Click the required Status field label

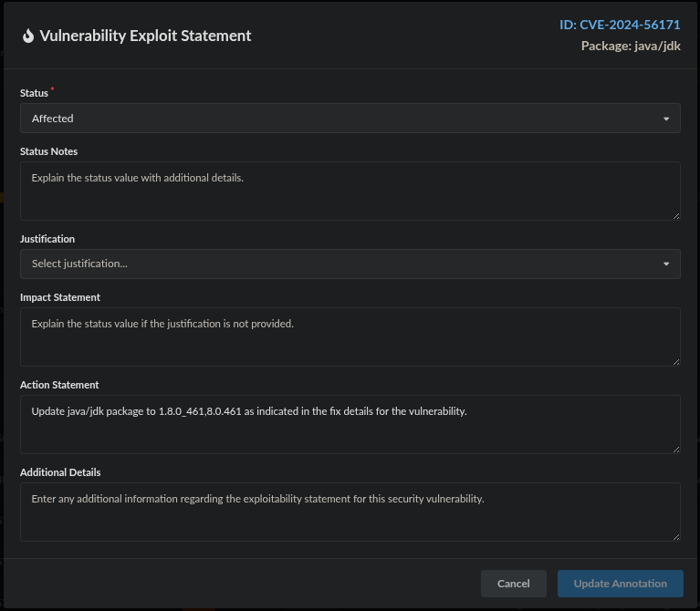coord(34,93)
